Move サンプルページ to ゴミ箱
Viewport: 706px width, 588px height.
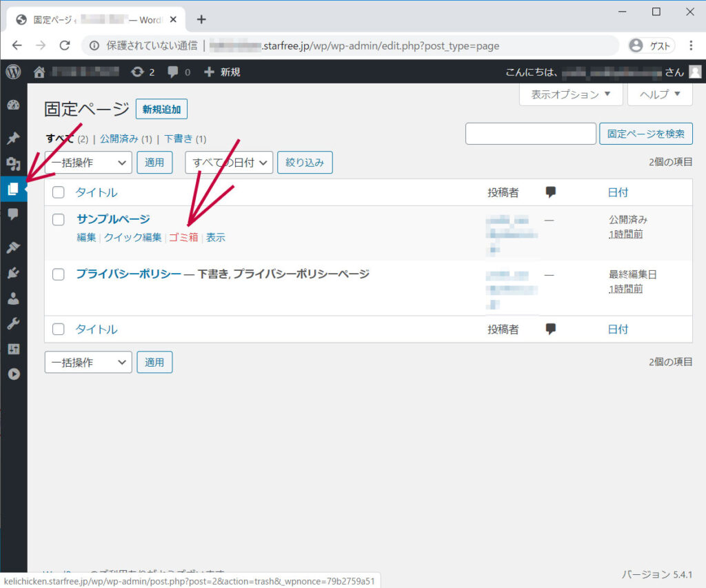[183, 237]
